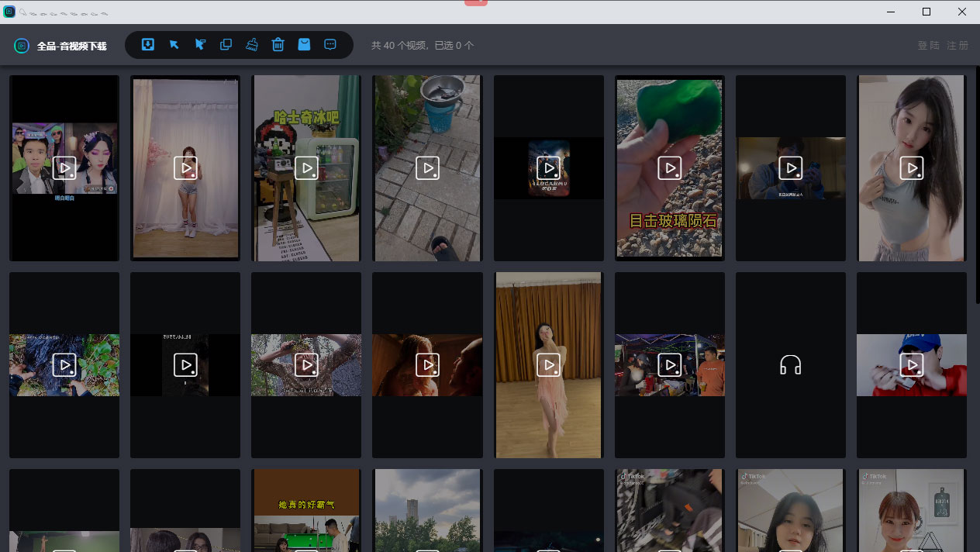Play the white curtain dancer video

pyautogui.click(x=185, y=167)
